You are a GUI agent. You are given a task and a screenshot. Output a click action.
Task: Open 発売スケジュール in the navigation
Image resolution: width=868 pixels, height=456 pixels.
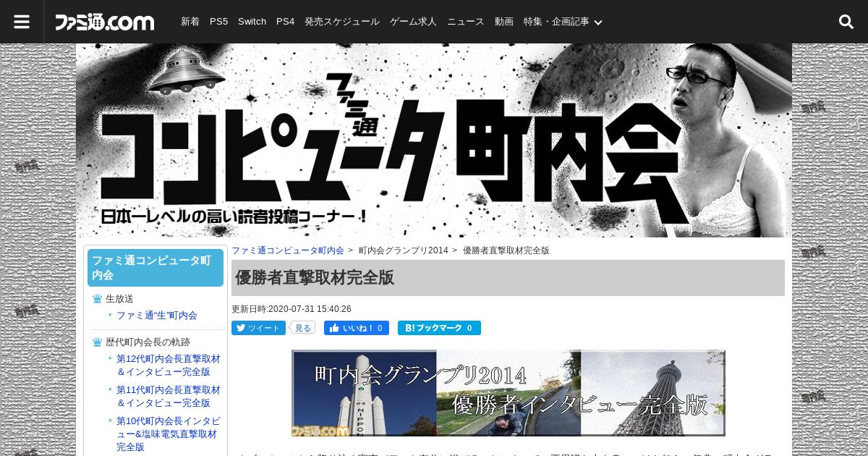[x=342, y=22]
